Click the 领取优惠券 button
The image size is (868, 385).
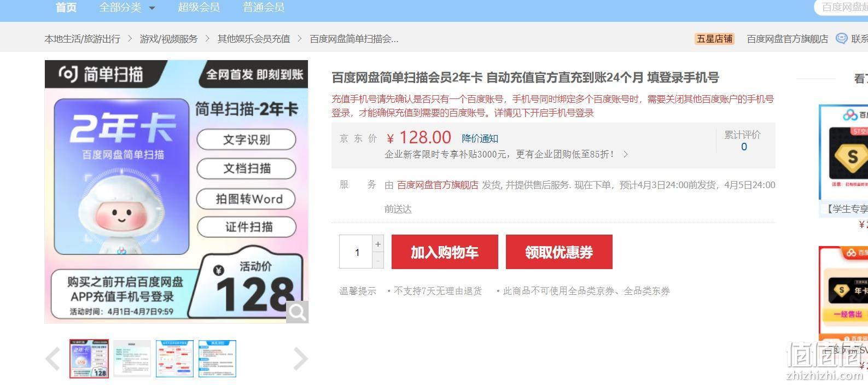point(559,252)
